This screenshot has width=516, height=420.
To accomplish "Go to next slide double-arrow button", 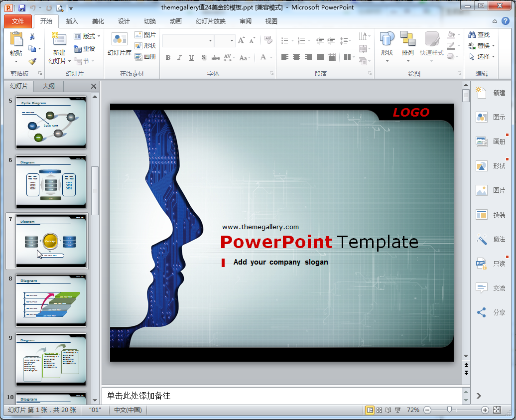I will pos(466,373).
